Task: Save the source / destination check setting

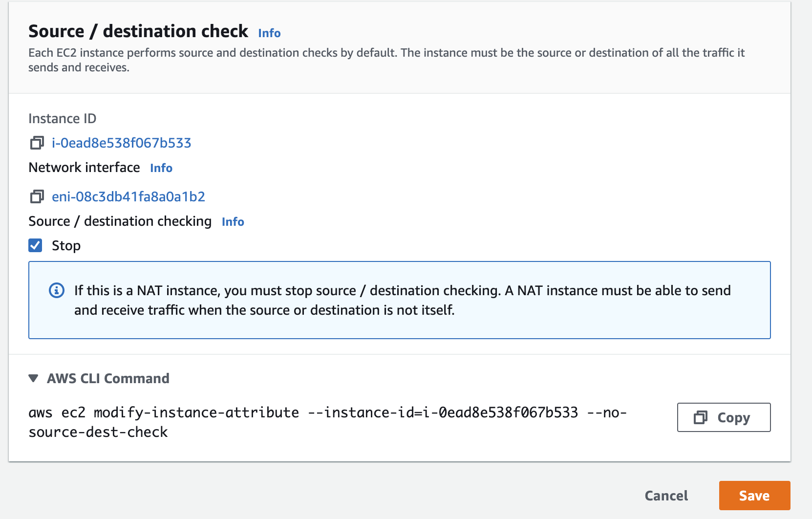Action: point(754,496)
